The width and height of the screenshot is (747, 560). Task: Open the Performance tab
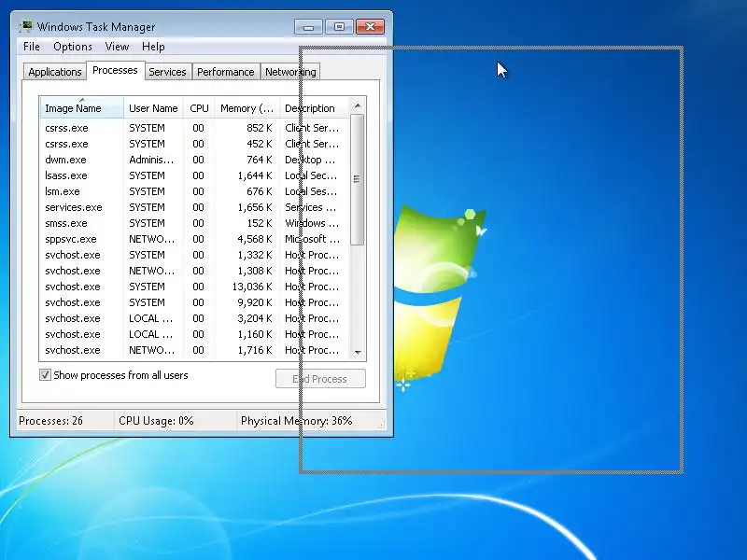click(x=225, y=72)
